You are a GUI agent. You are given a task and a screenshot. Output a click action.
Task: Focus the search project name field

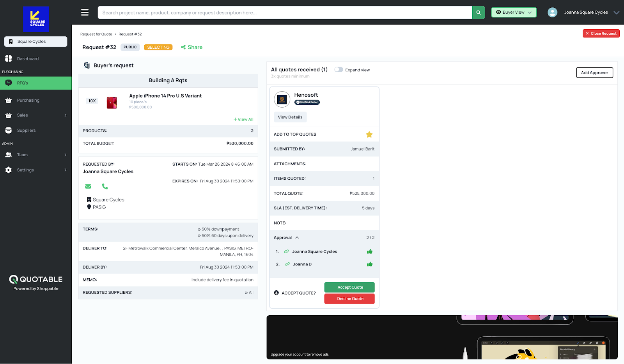tap(285, 12)
